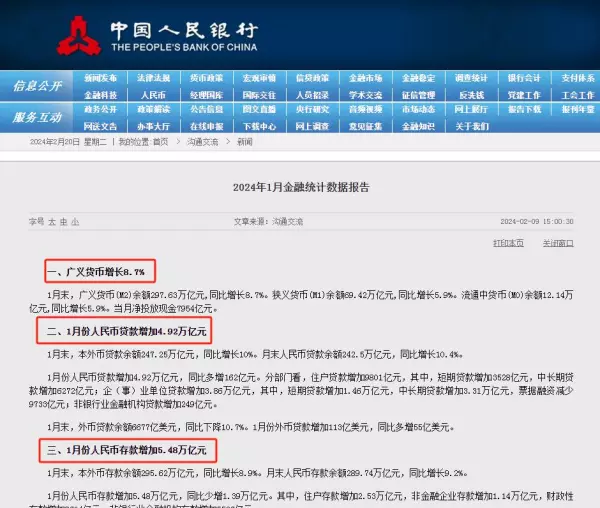Go to the 办事大厅 service hall
Viewport: 600px width, 508px height.
(x=153, y=126)
